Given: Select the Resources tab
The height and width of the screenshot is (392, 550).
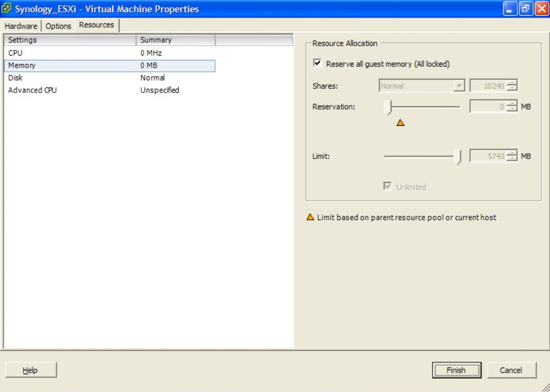Looking at the screenshot, I should 97,25.
